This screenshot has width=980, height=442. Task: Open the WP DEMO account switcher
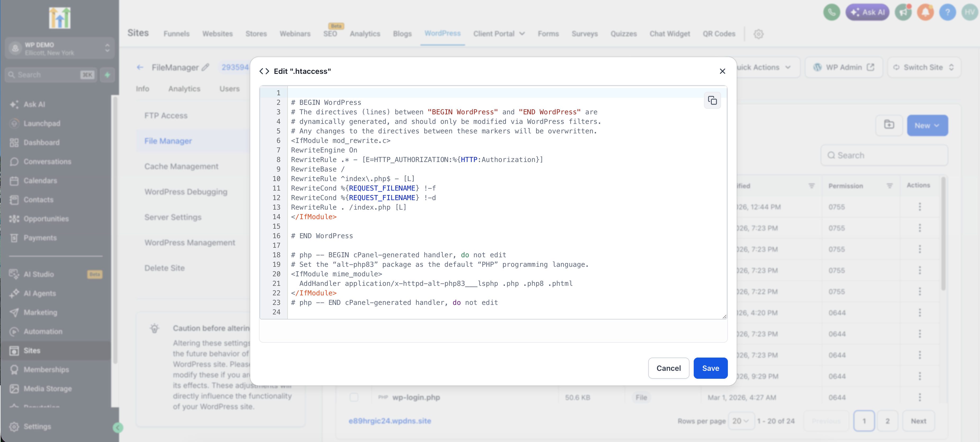[x=60, y=48]
